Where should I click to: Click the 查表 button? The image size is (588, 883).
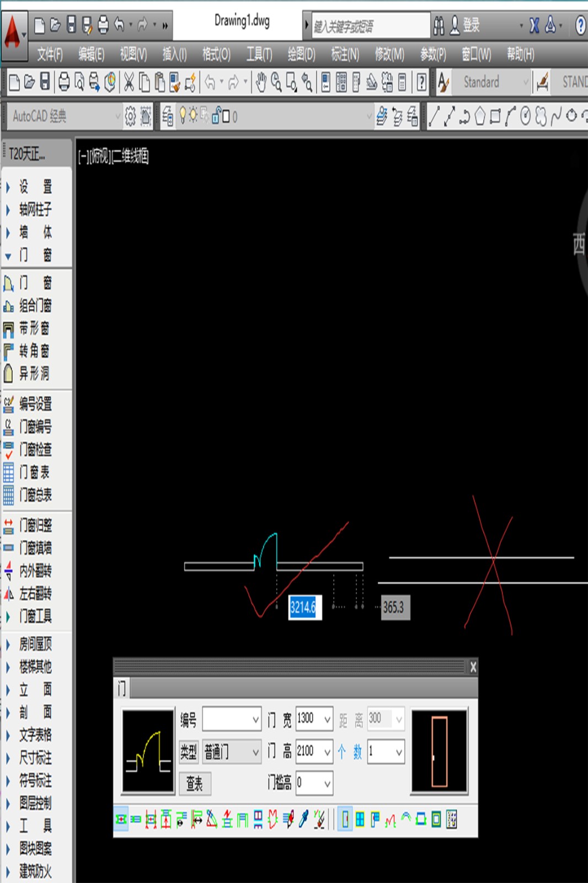point(194,783)
